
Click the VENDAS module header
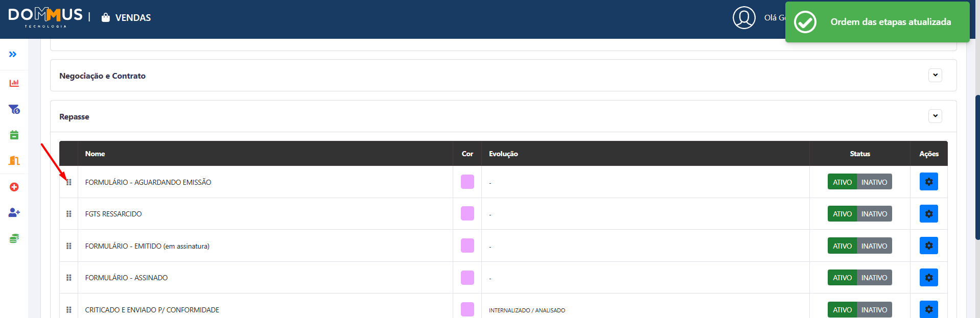click(x=126, y=18)
